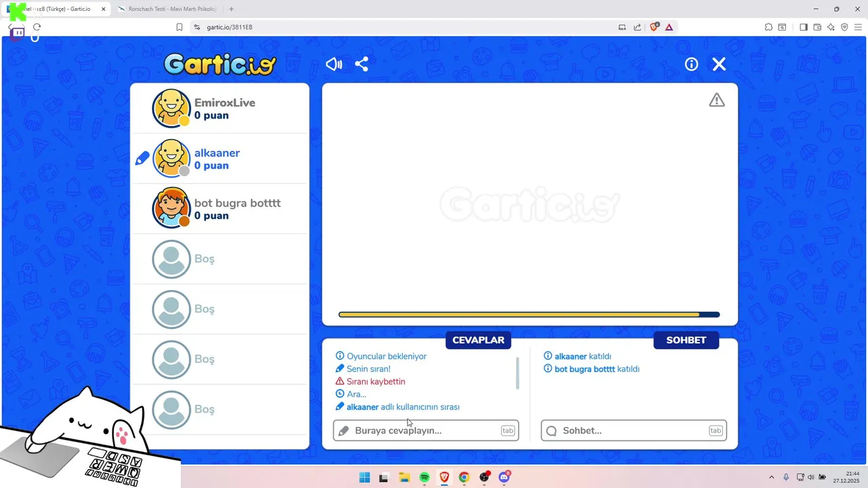Click the tab key hint in answer field

tap(508, 430)
